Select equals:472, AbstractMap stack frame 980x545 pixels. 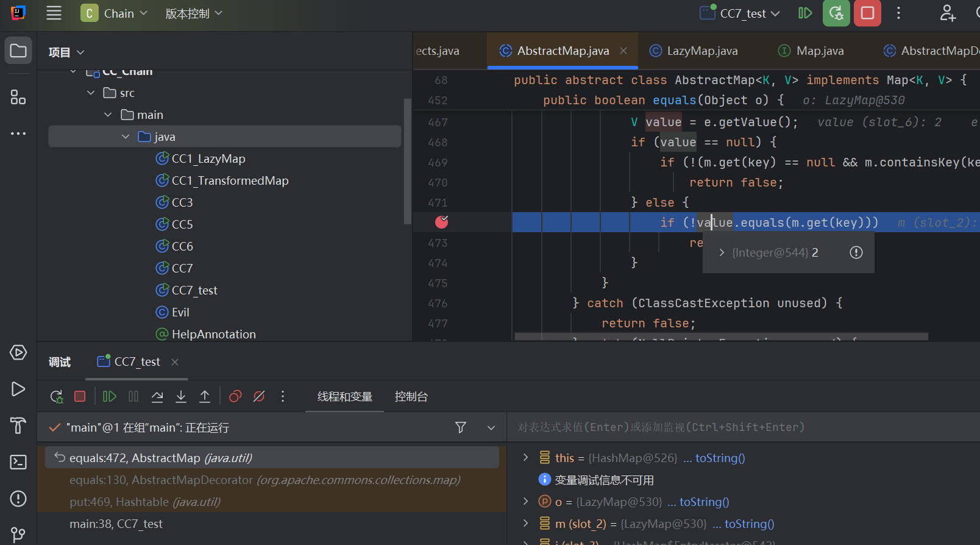[272, 458]
